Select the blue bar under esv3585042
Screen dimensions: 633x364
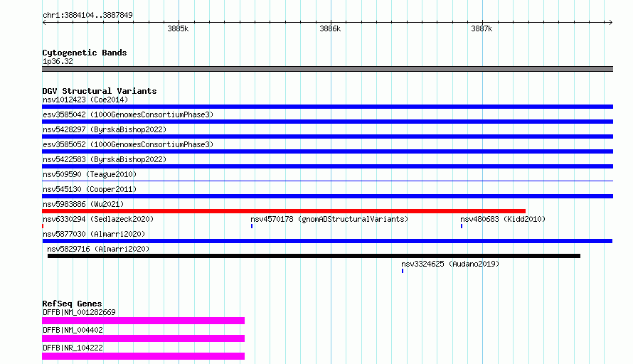tap(327, 122)
